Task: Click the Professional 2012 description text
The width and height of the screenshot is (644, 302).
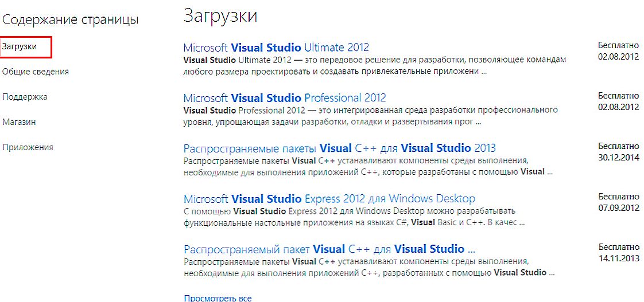Action: click(370, 116)
